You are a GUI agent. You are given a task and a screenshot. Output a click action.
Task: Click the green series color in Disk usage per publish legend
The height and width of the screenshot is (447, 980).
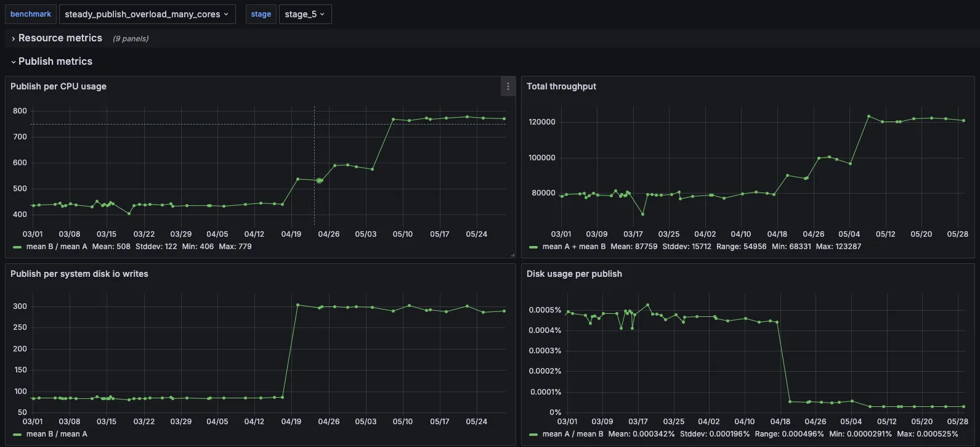pos(533,435)
